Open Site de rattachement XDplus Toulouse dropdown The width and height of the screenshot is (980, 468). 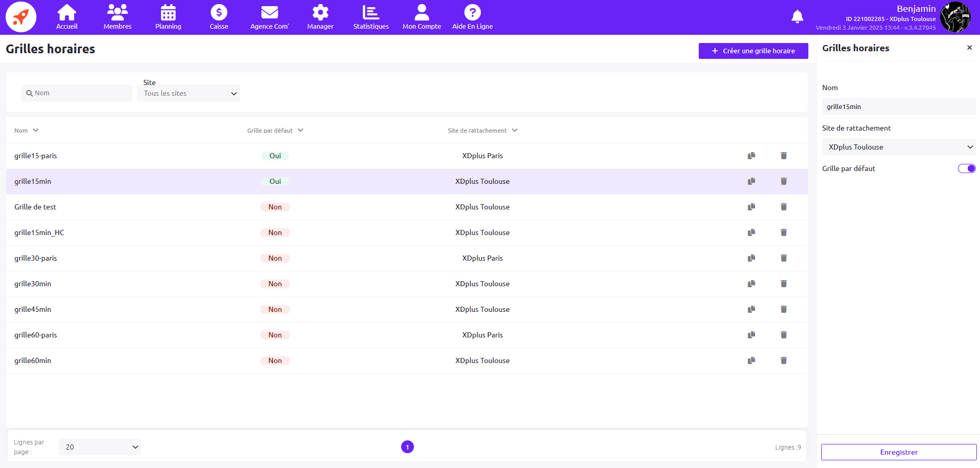899,147
